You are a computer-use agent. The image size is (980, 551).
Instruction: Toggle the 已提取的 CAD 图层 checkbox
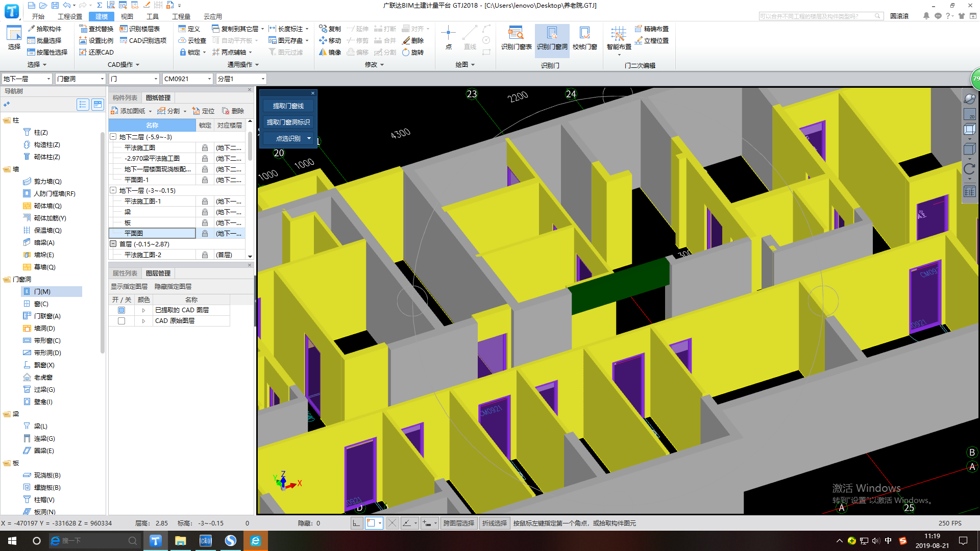(x=121, y=310)
